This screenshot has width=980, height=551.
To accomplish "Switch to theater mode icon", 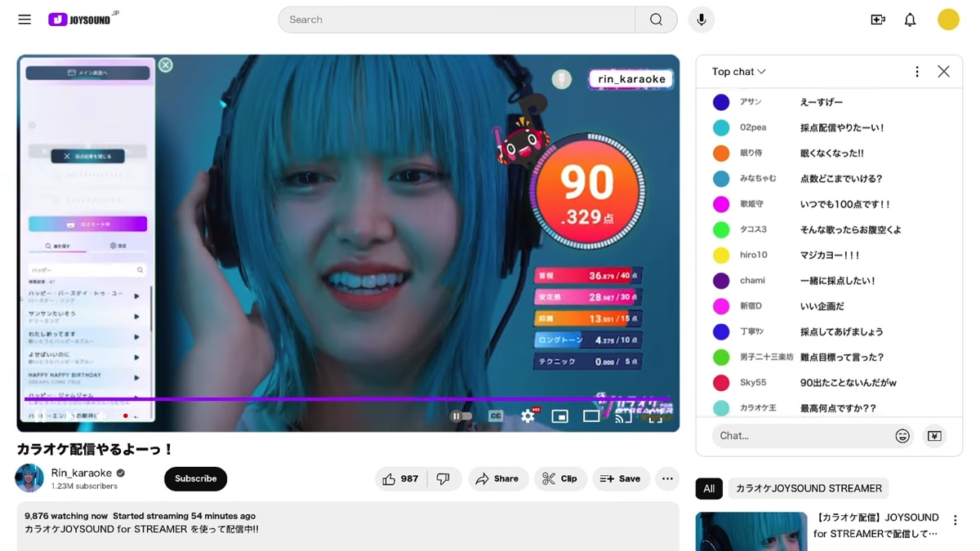I will [591, 416].
